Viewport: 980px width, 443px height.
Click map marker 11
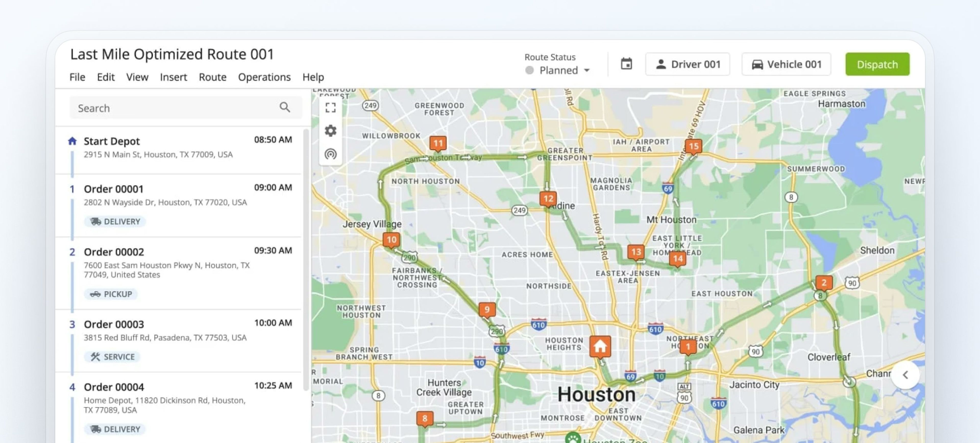[438, 143]
